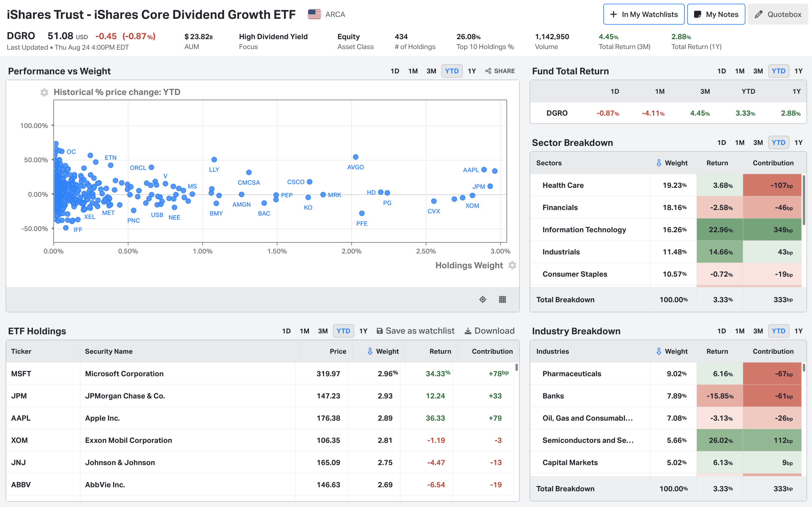This screenshot has width=812, height=507.
Task: Select 1D in Performance vs Weight
Action: tap(395, 71)
